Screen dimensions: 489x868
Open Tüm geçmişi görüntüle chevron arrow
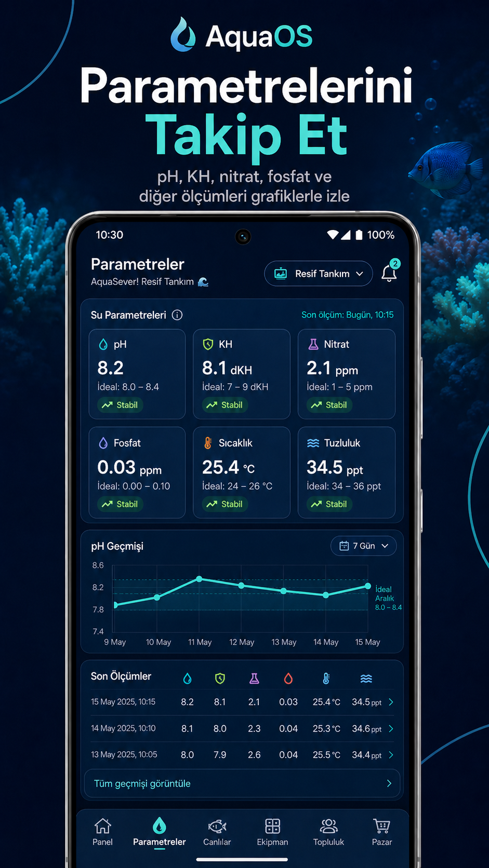coord(389,783)
